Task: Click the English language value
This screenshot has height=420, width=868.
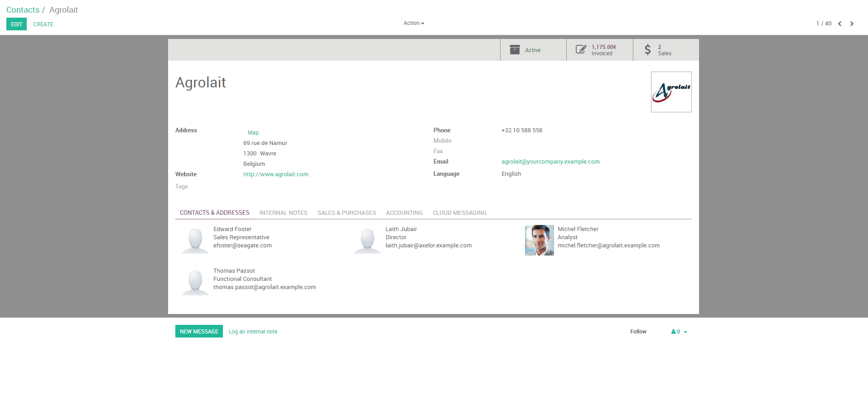Action: [511, 174]
